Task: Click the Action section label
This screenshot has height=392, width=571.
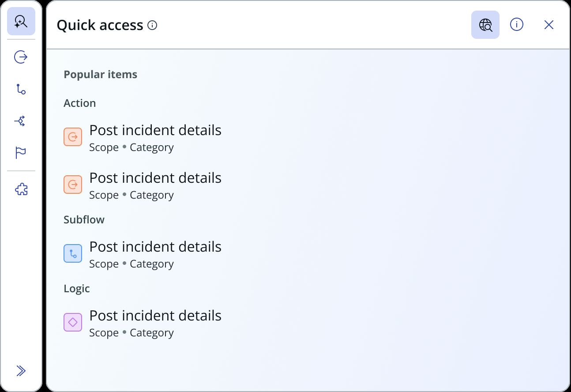Action: click(x=80, y=103)
